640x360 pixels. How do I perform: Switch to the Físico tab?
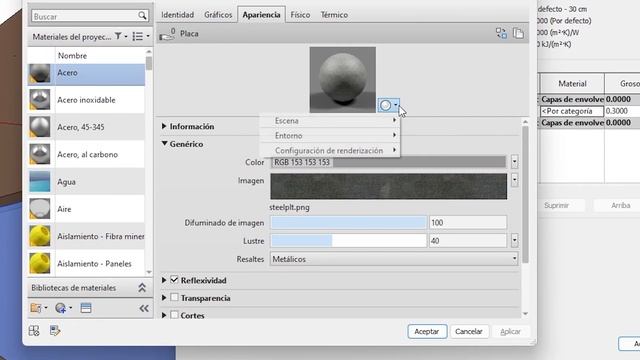300,15
